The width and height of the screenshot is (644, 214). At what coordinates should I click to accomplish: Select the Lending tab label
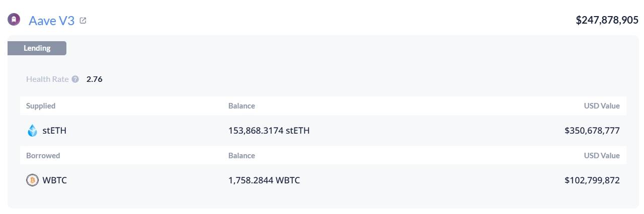[37, 48]
